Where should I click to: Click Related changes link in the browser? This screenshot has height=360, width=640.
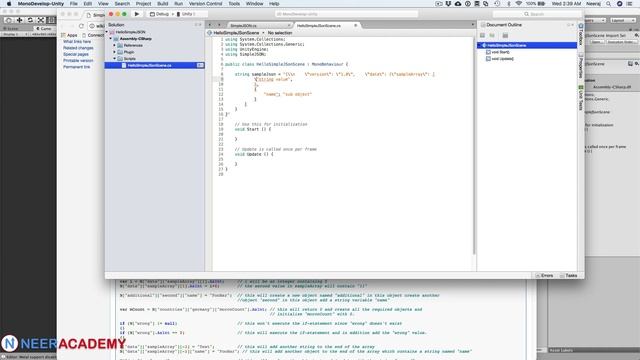(x=78, y=48)
